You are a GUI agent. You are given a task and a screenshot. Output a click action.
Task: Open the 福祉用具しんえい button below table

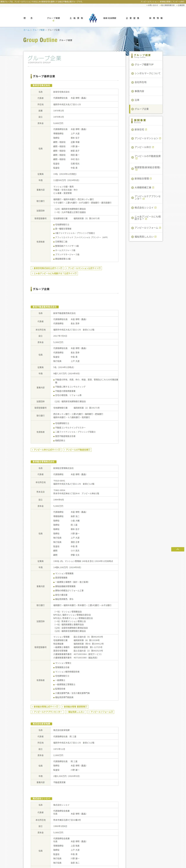(x=76, y=712)
